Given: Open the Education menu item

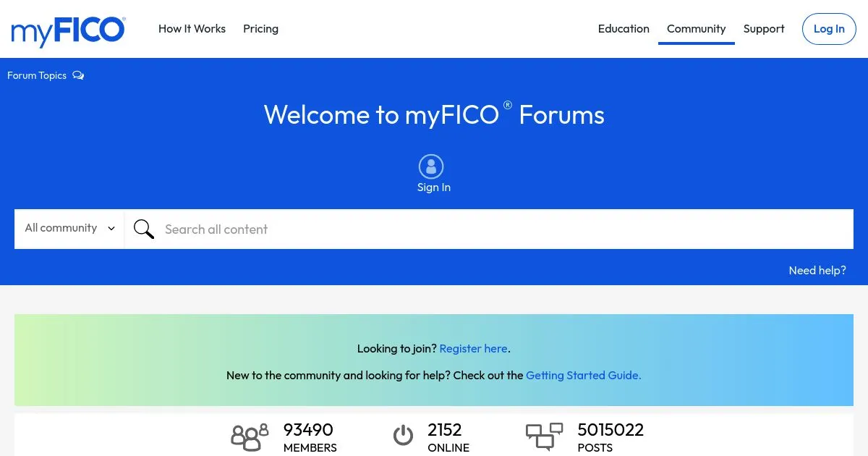Looking at the screenshot, I should [624, 28].
